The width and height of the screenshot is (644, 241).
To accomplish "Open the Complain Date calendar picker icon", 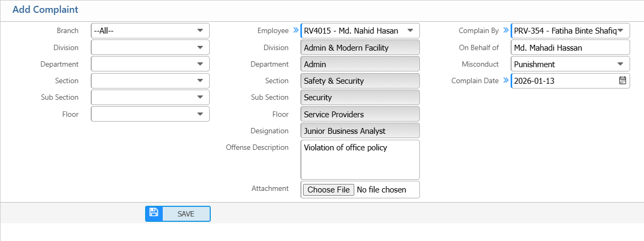I will [x=622, y=81].
